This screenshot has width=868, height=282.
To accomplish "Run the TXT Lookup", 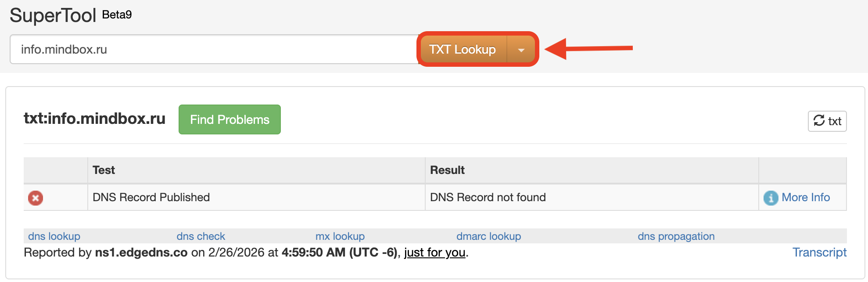I will [463, 49].
